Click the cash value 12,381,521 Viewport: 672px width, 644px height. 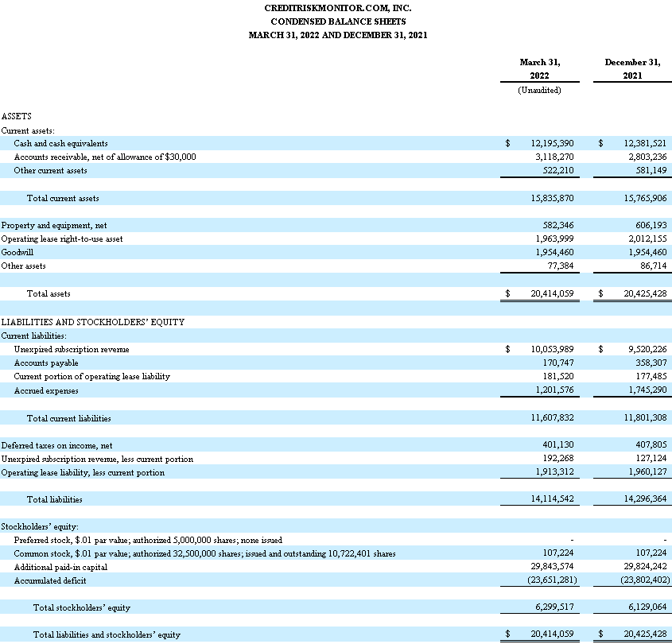[645, 144]
